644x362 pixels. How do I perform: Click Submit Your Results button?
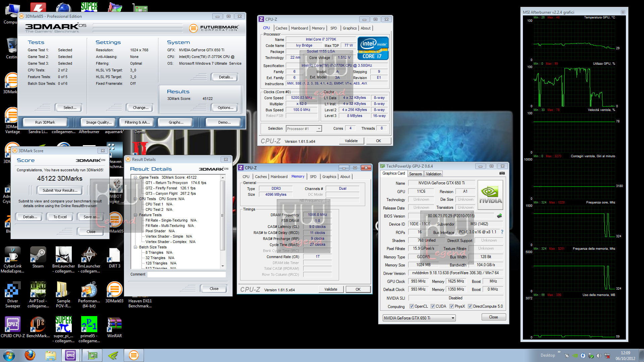pos(60,190)
